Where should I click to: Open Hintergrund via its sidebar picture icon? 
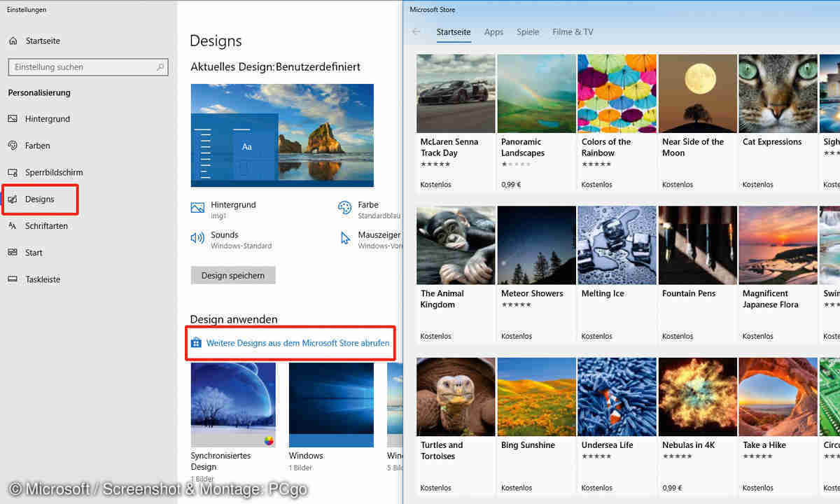click(13, 119)
